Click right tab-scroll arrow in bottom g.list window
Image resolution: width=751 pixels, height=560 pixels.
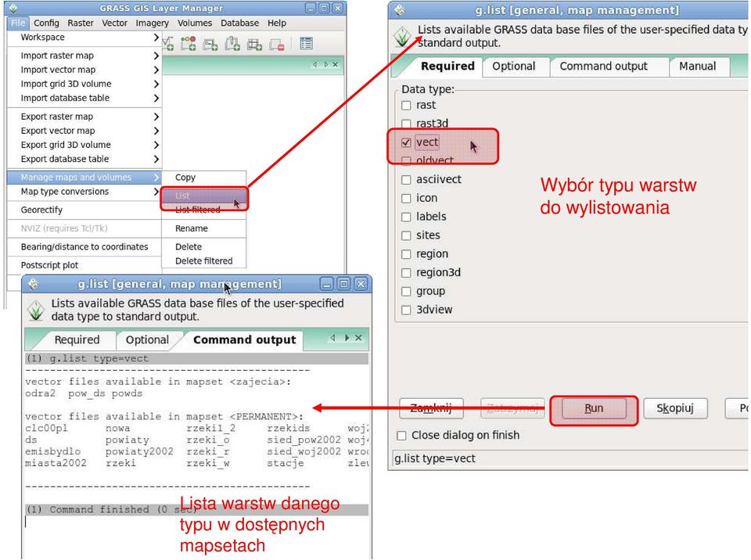point(347,338)
